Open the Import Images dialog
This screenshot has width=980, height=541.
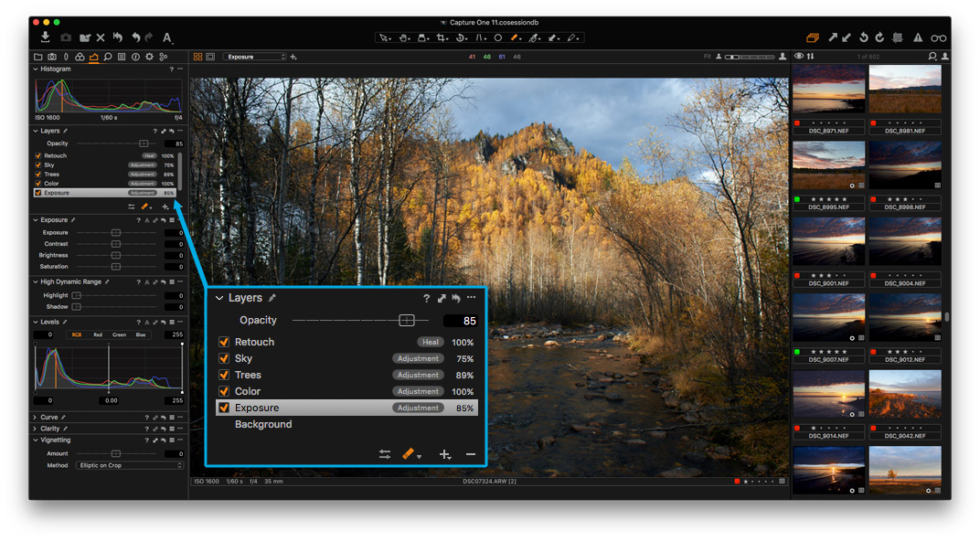[45, 37]
